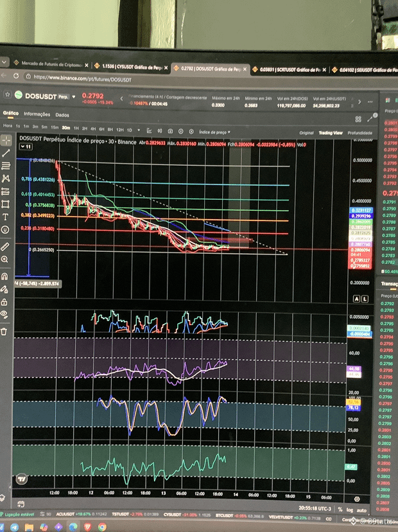Image resolution: width=398 pixels, height=532 pixels.
Task: Switch to the Trading View chart
Action: 331,133
